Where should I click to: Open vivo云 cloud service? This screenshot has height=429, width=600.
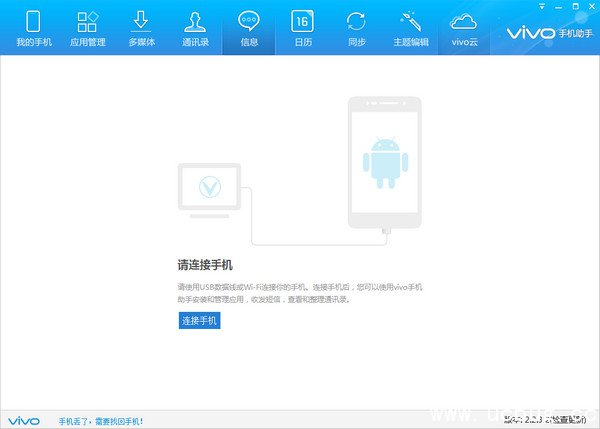(x=464, y=28)
